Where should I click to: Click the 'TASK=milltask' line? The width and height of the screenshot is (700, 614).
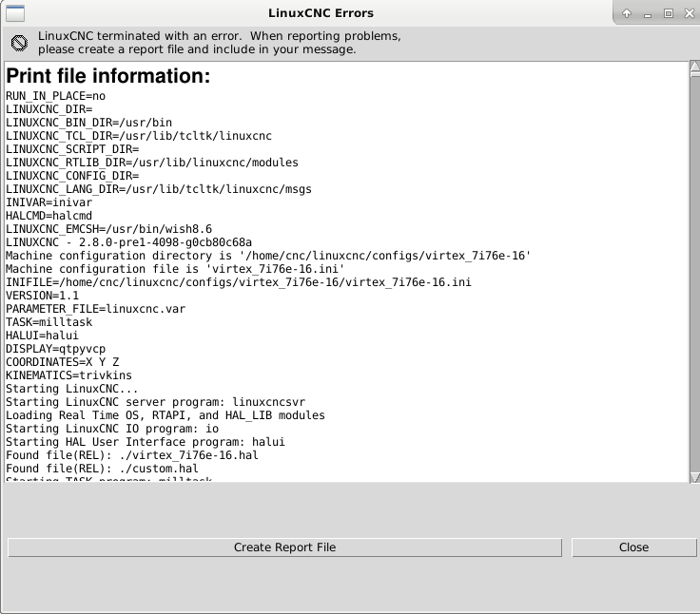tap(49, 322)
